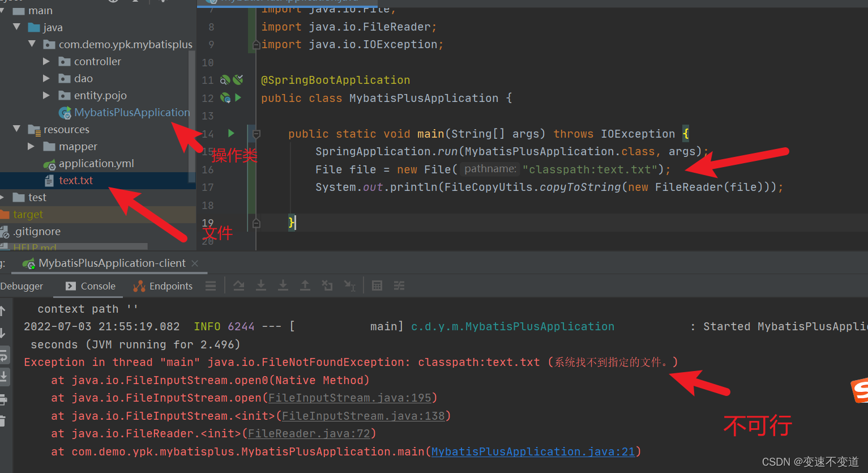The height and width of the screenshot is (473, 868).
Task: Click the "classpath:text.txt" string in the code
Action: point(589,169)
